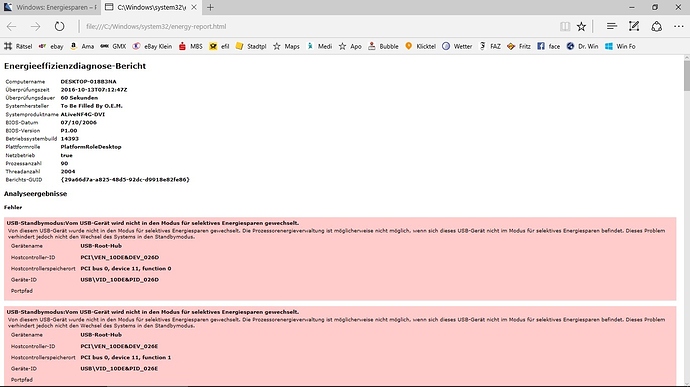Click the vertical scrollbar thumb

pyautogui.click(x=686, y=76)
